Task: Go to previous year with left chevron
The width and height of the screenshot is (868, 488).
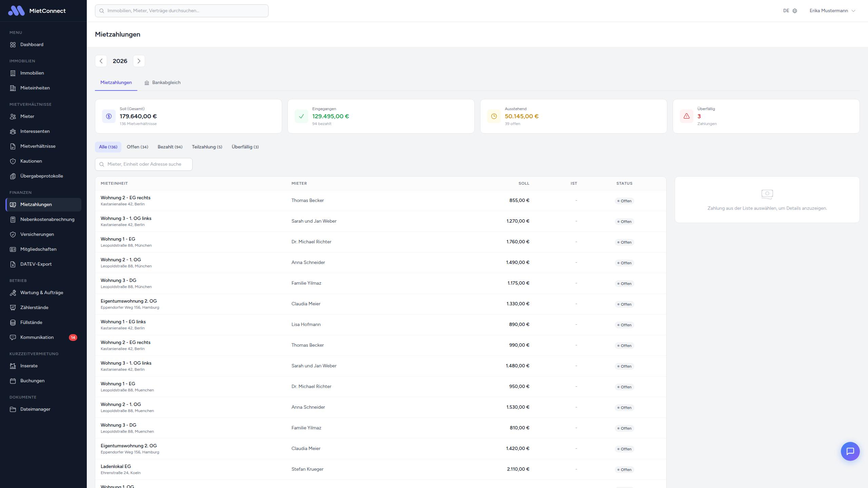Action: click(x=101, y=61)
